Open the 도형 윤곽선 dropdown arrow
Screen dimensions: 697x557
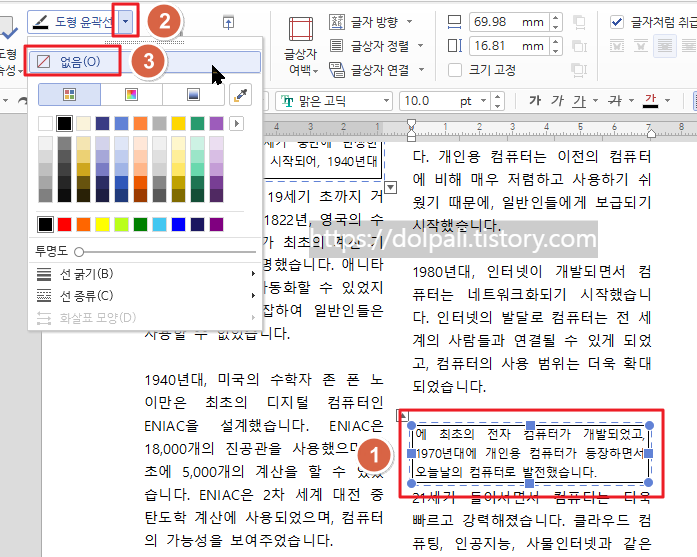[x=126, y=21]
